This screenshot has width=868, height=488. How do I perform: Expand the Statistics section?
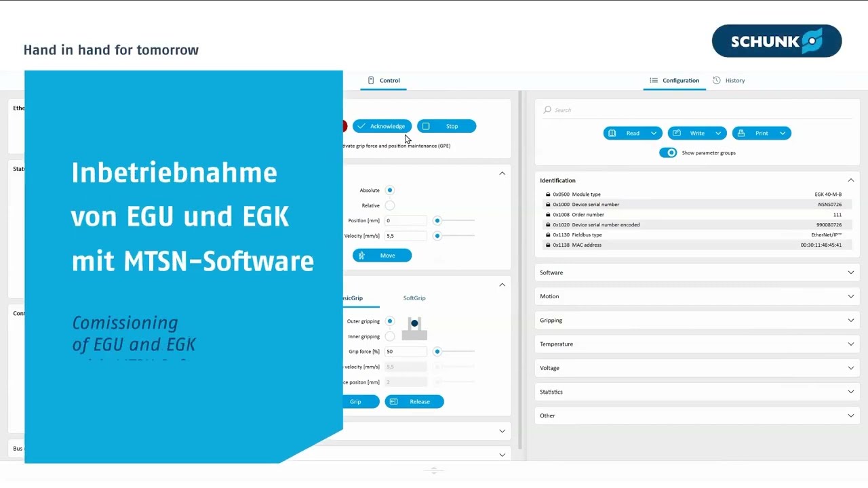point(851,392)
